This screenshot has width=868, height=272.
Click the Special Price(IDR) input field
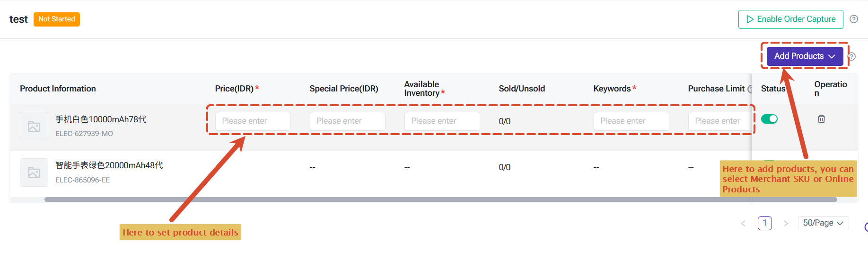348,121
